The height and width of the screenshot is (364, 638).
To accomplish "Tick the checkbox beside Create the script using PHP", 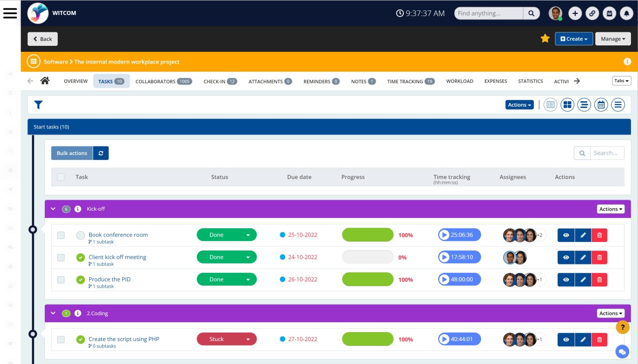I will 61,339.
